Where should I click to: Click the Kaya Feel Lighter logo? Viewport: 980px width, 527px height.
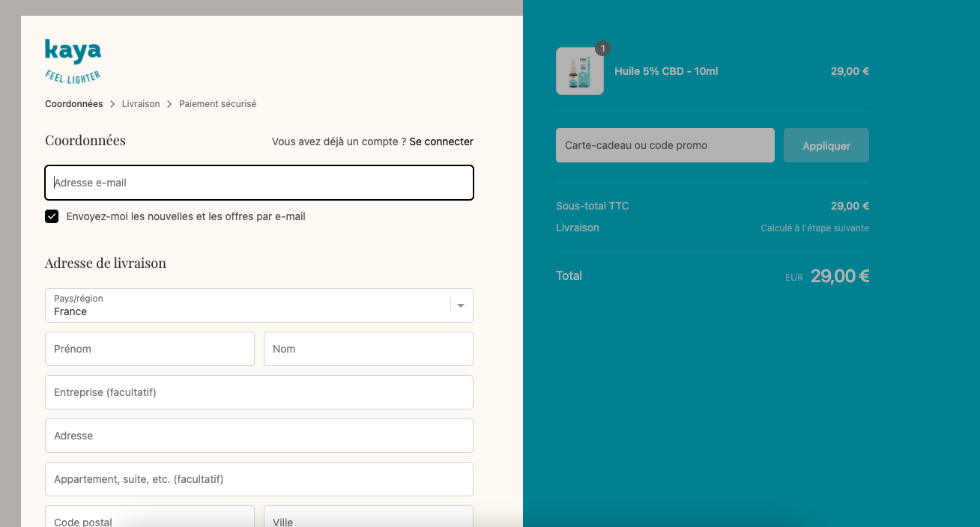pyautogui.click(x=73, y=61)
